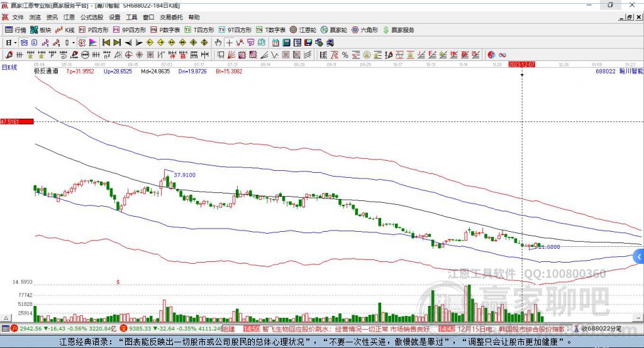The height and width of the screenshot is (348, 644).
Task: Switch to the K线 chart view
Action: 67,30
